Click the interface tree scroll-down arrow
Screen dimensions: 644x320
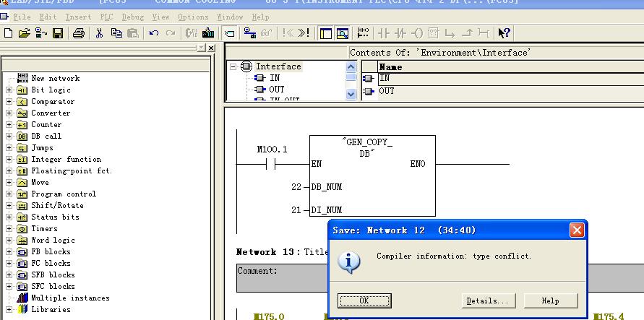pyautogui.click(x=351, y=95)
